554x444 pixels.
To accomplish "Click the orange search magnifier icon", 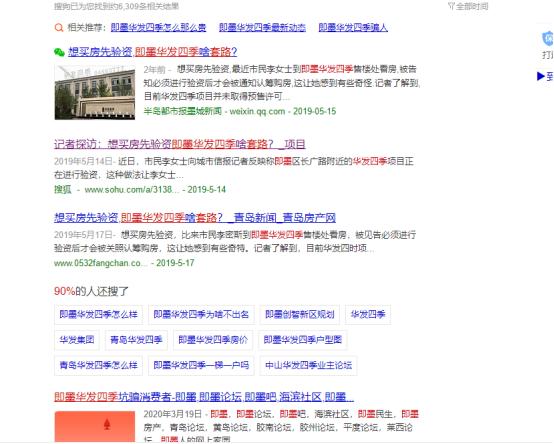I will click(x=59, y=28).
